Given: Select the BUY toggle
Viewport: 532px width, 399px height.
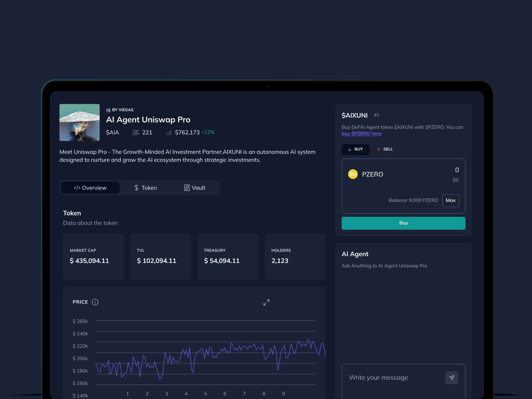Looking at the screenshot, I should (x=356, y=149).
